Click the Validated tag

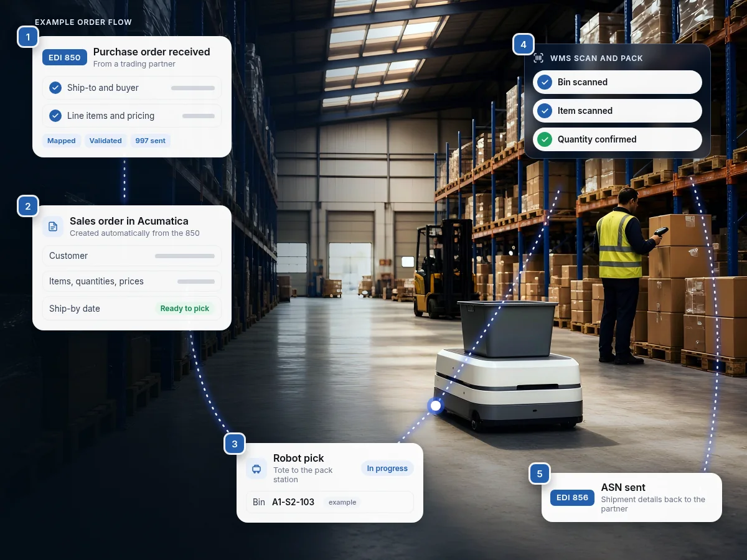[x=106, y=141]
